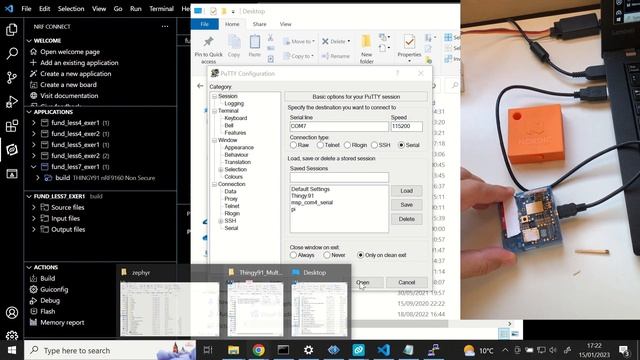Click the Properties ribbon icon

tap(409, 42)
